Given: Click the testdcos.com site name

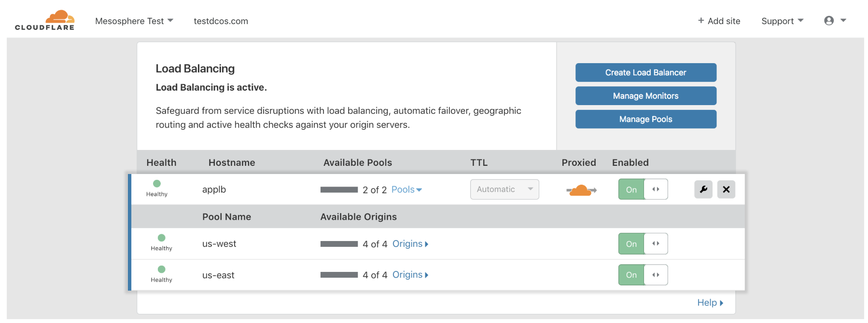Looking at the screenshot, I should 221,21.
